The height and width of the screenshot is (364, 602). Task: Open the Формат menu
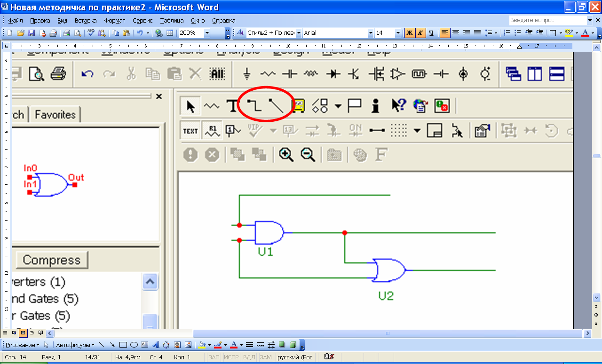pyautogui.click(x=115, y=21)
